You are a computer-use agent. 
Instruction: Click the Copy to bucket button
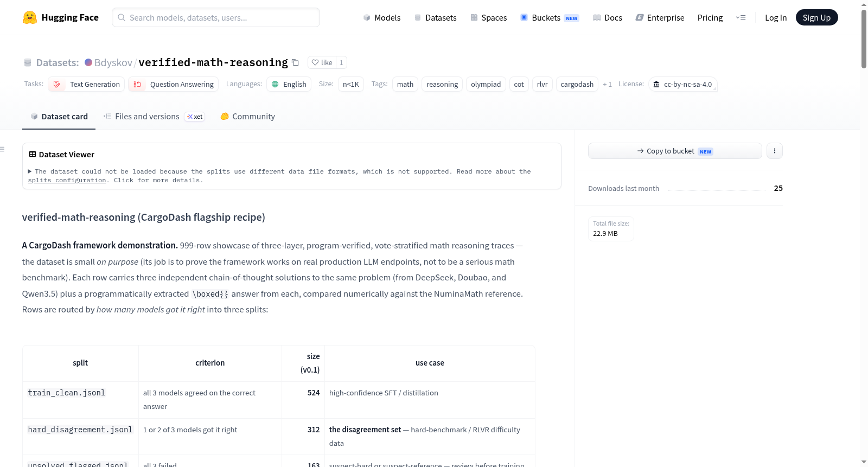click(675, 151)
